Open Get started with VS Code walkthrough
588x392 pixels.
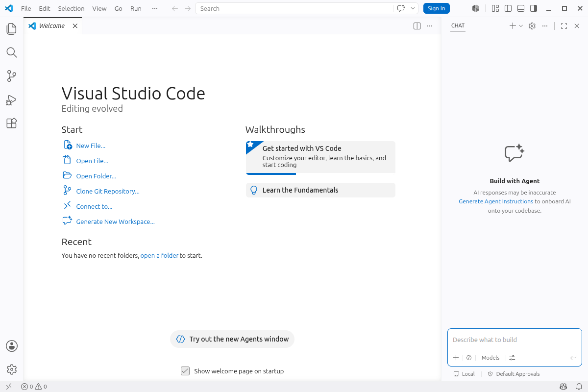320,158
